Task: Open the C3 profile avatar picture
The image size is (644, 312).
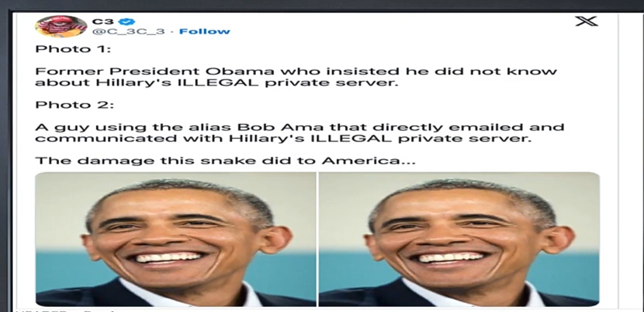Action: 61,26
